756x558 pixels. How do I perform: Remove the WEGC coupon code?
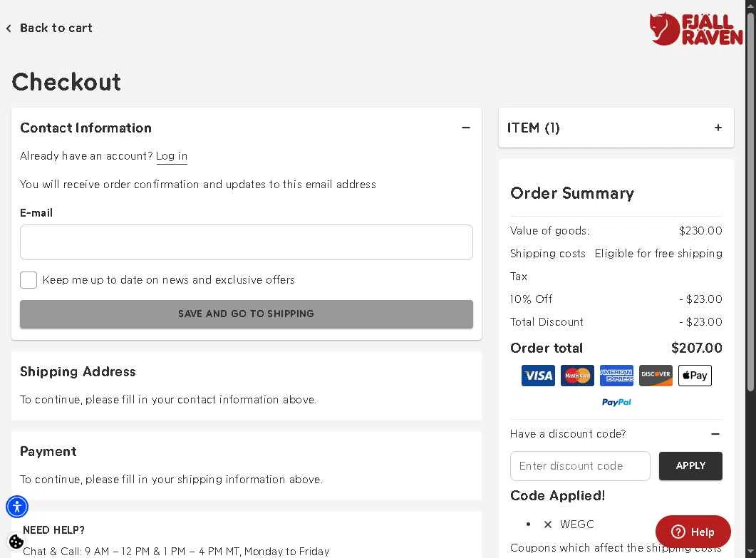[x=548, y=525]
